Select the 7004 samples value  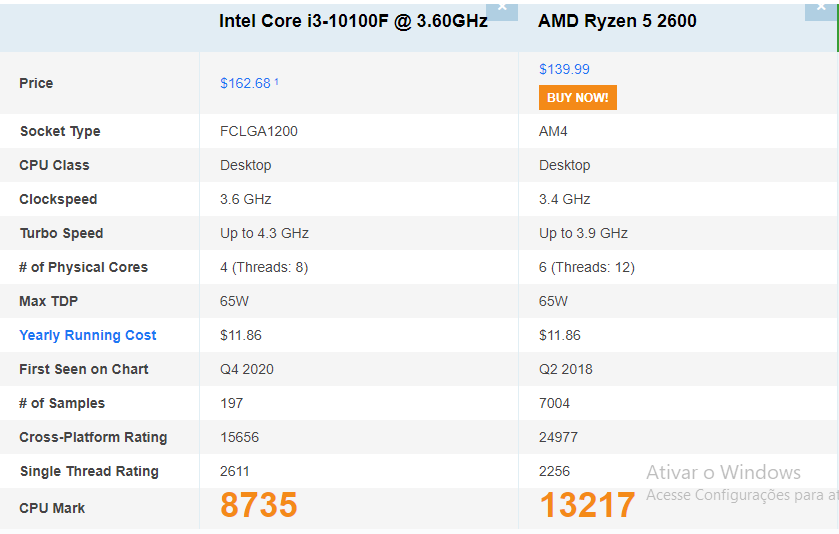554,403
